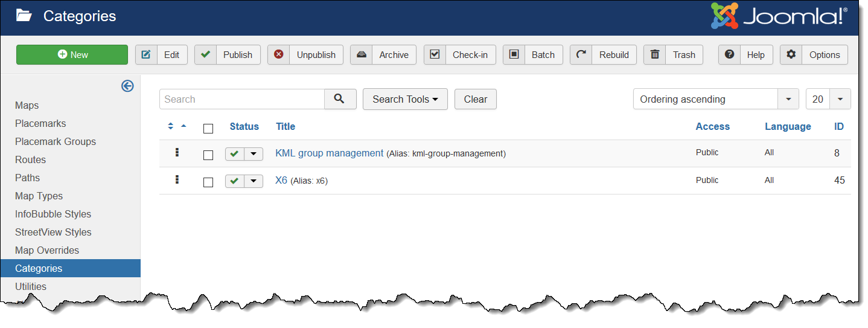This screenshot has height=328, width=868.
Task: Click the Unpublish red X icon
Action: [x=279, y=54]
